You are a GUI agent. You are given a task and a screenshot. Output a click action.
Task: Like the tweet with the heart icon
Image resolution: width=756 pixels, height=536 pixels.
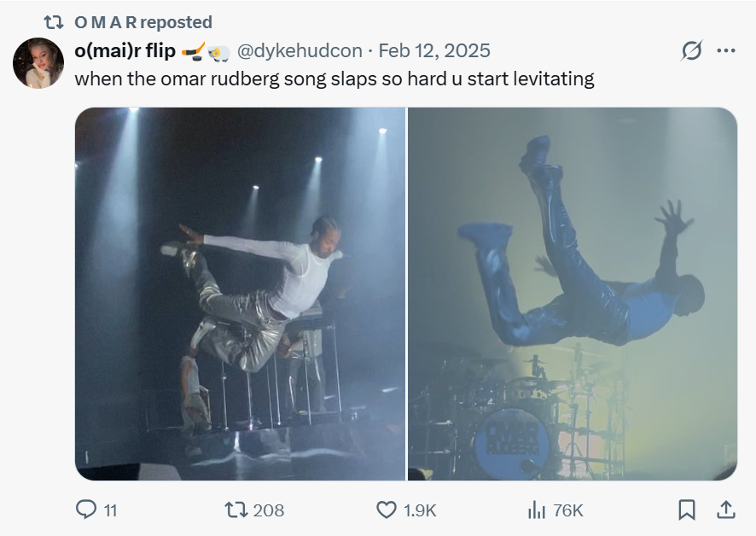387,510
